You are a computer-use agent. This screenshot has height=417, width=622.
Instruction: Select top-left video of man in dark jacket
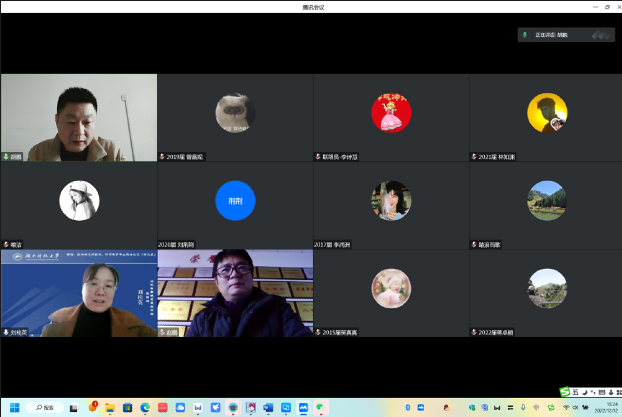[79, 115]
